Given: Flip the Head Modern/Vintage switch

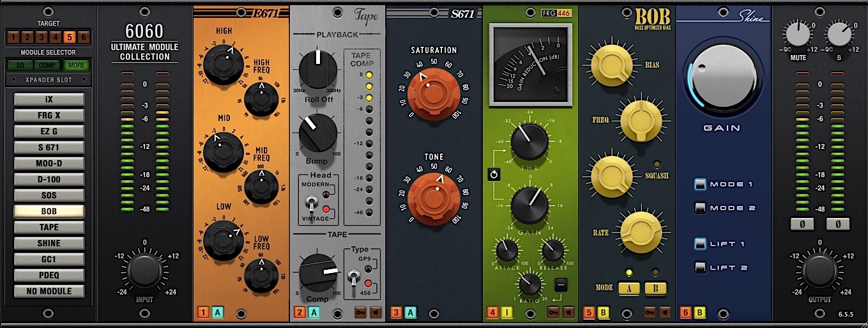Looking at the screenshot, I should [312, 203].
